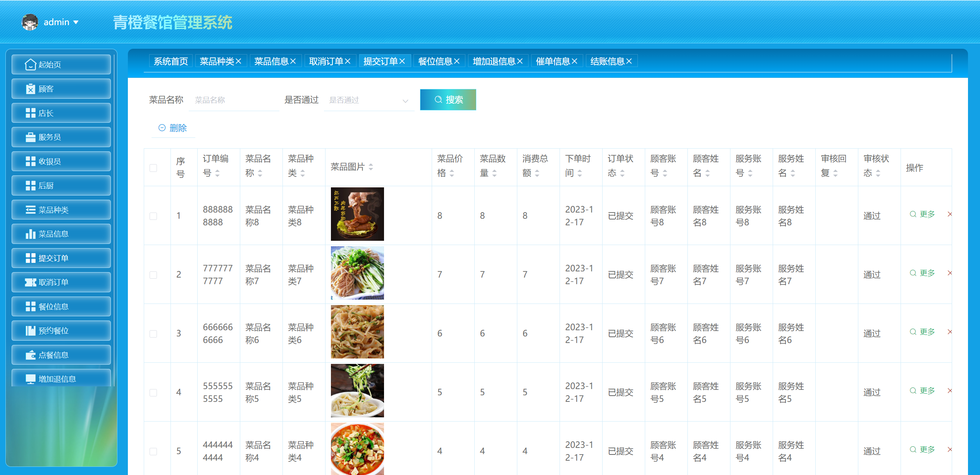Click the home icon beside 起始页
Screen dimensions: 980x475
click(30, 65)
